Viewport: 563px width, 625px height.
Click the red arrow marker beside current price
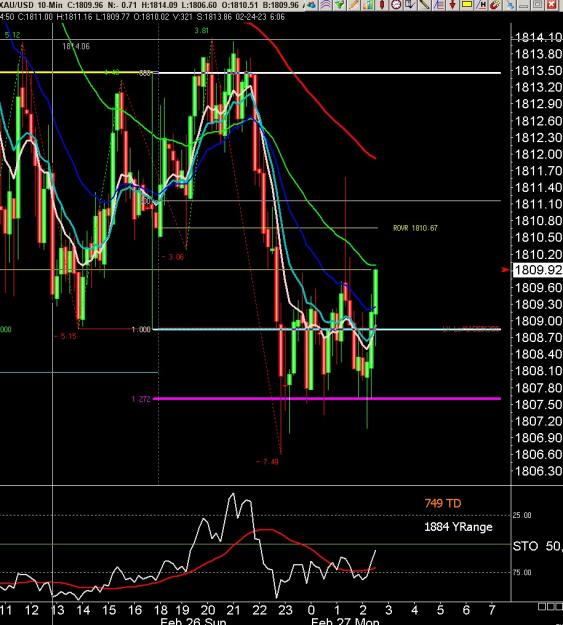coord(506,270)
